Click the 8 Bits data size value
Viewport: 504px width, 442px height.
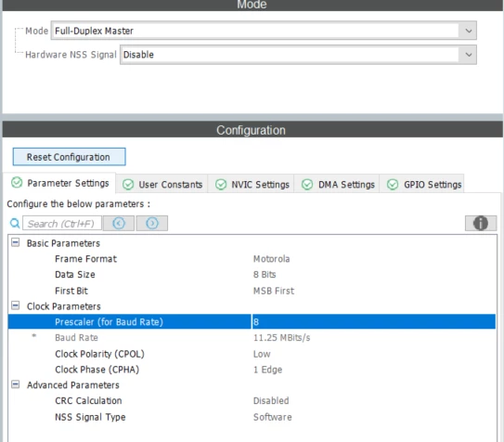pos(265,275)
